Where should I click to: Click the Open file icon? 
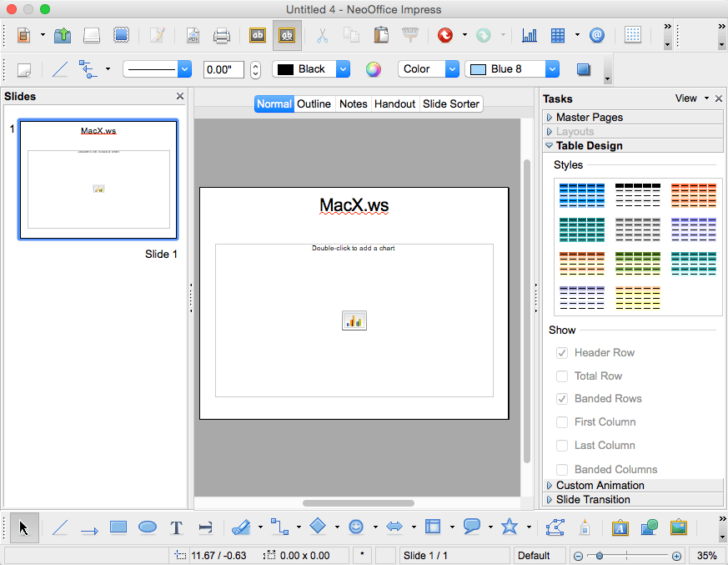pos(63,35)
